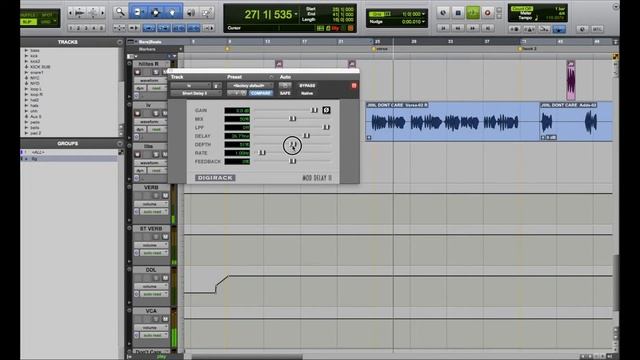Click the Go to End button

487,28
